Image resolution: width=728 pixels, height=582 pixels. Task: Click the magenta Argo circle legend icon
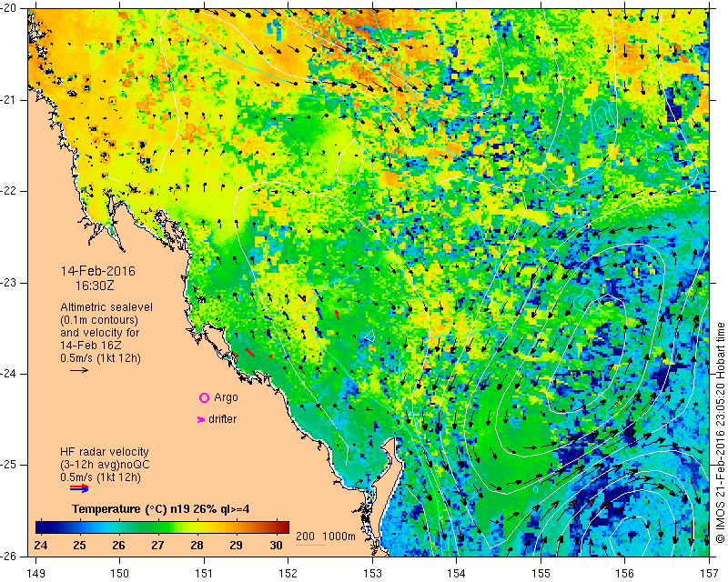point(204,397)
